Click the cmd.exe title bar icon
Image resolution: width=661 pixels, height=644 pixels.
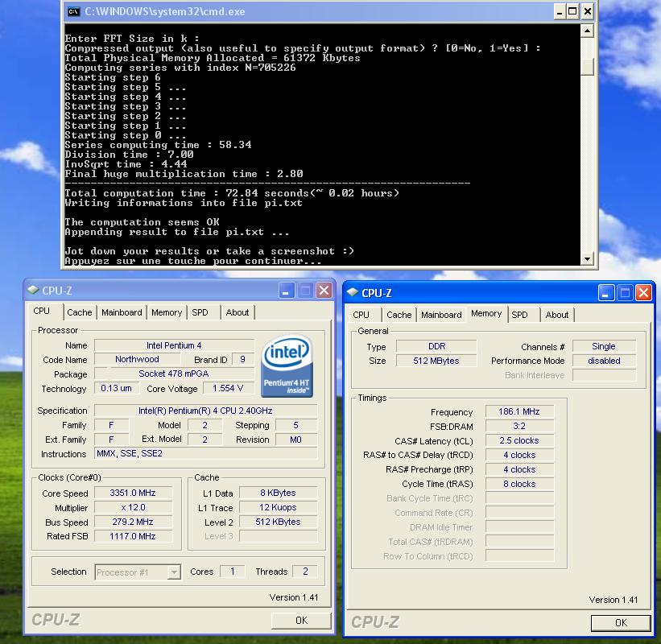pos(73,12)
